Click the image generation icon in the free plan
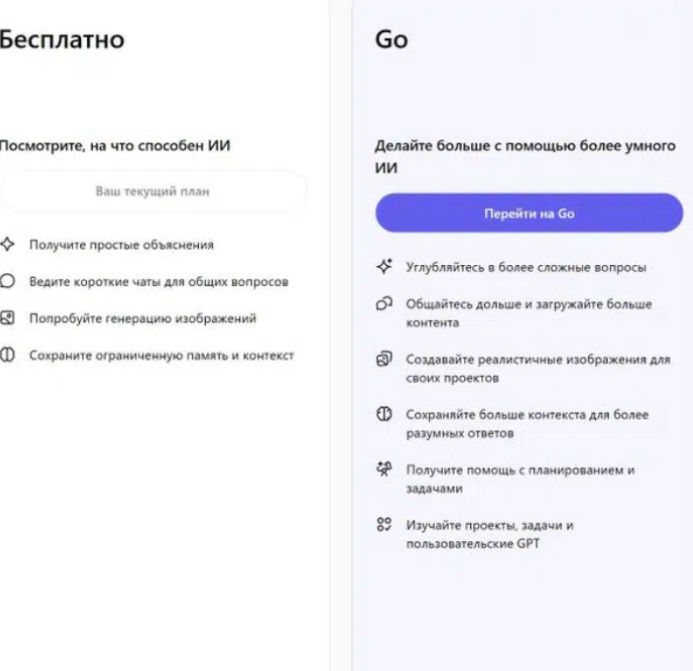 pyautogui.click(x=8, y=319)
